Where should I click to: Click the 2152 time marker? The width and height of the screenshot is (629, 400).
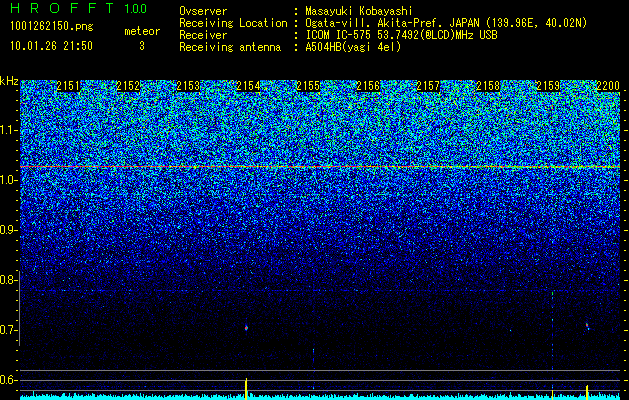pyautogui.click(x=128, y=86)
